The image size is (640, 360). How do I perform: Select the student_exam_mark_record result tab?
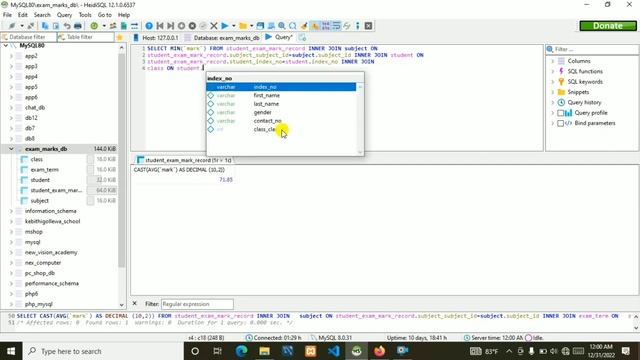(x=184, y=160)
